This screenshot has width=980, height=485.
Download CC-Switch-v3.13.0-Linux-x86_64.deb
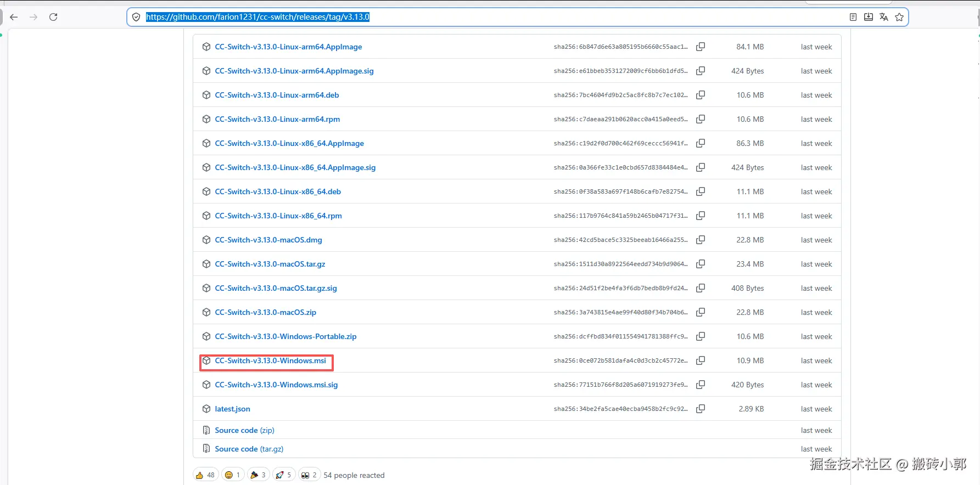pyautogui.click(x=278, y=191)
